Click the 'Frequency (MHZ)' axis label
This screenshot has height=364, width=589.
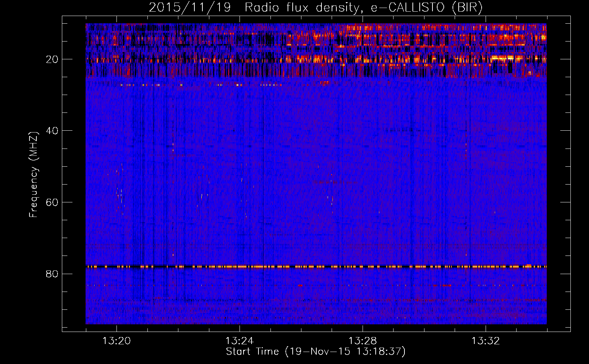click(x=33, y=175)
